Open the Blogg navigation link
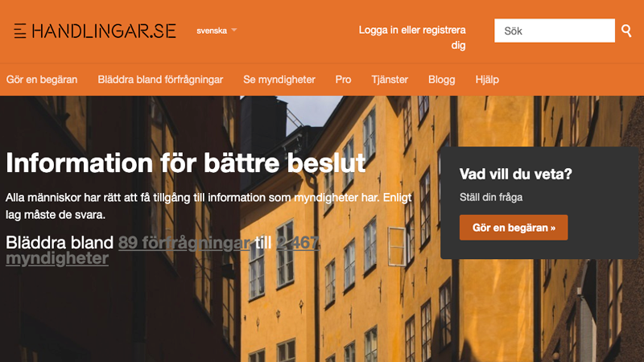Screen dimensions: 644x362 [441, 80]
